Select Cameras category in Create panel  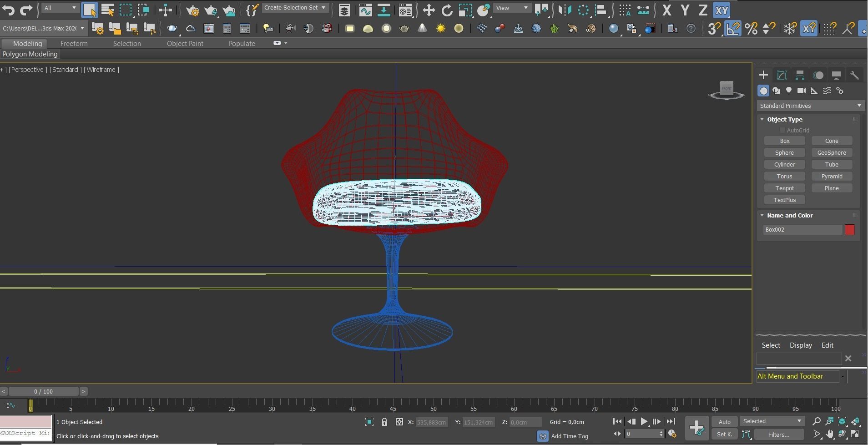tap(802, 91)
